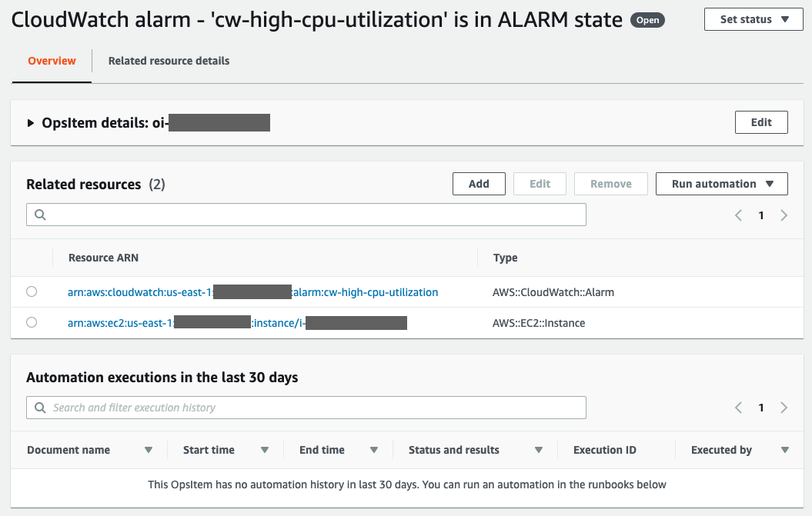Expand the OpsItem details section
The image size is (812, 516).
click(31, 122)
